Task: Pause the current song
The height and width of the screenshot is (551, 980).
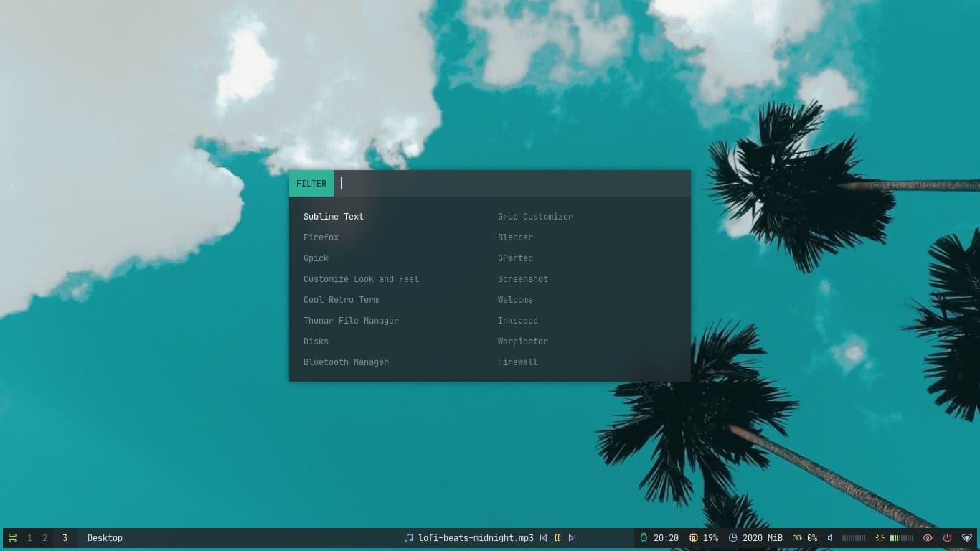Action: [x=557, y=538]
